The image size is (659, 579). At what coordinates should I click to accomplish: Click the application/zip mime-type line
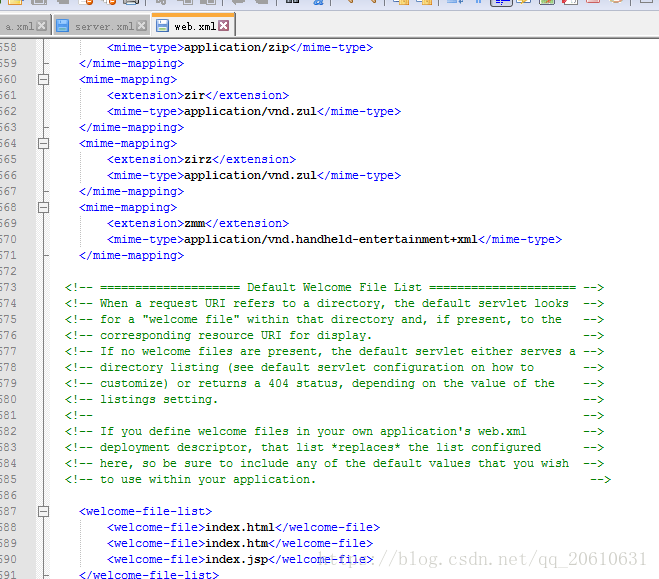point(240,47)
